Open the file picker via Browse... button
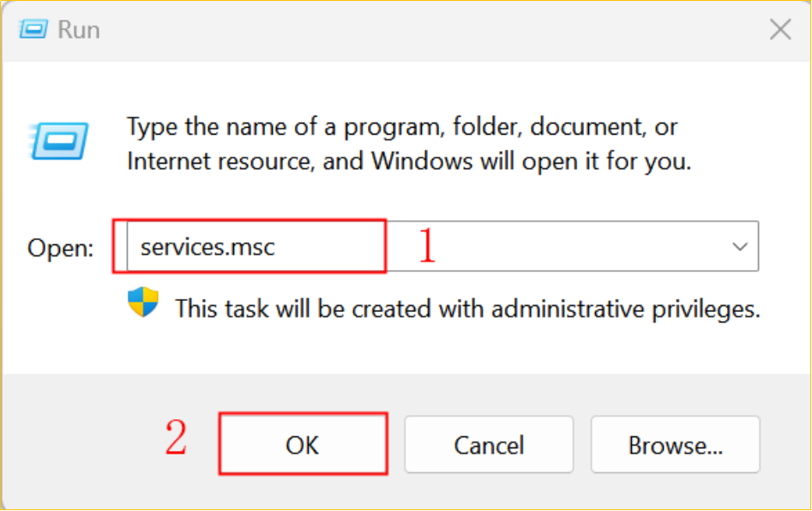This screenshot has height=511, width=812. click(676, 444)
